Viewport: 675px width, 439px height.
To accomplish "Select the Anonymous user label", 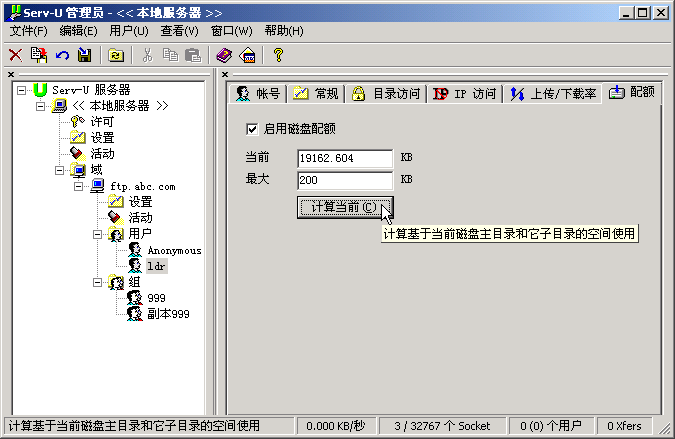I will click(174, 250).
